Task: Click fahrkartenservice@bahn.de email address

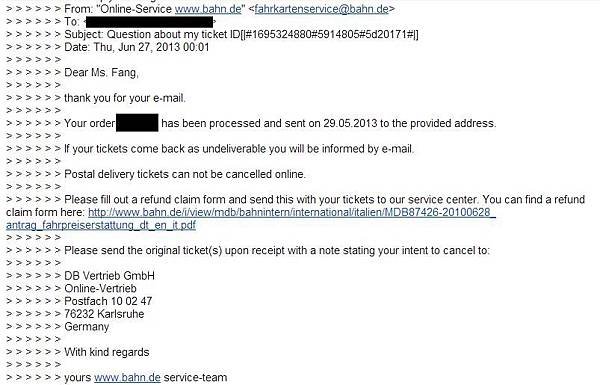Action: [x=321, y=9]
